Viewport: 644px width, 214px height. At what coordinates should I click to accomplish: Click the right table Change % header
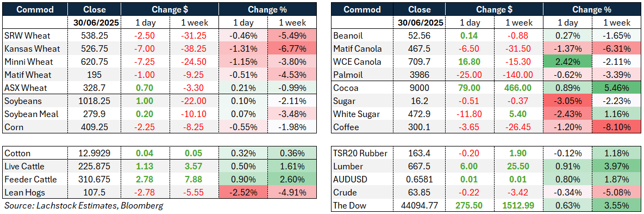(x=592, y=9)
